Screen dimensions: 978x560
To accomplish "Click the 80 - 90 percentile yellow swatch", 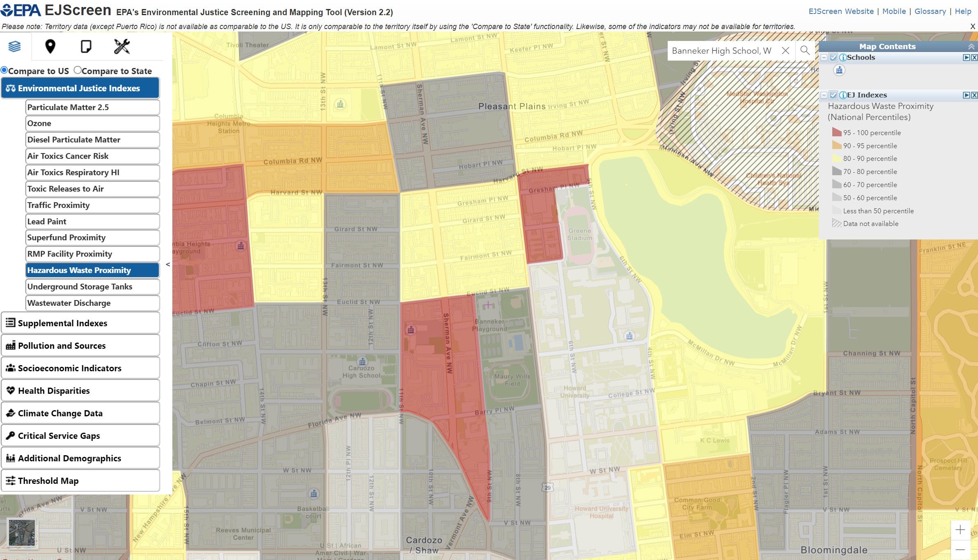I will [x=836, y=158].
